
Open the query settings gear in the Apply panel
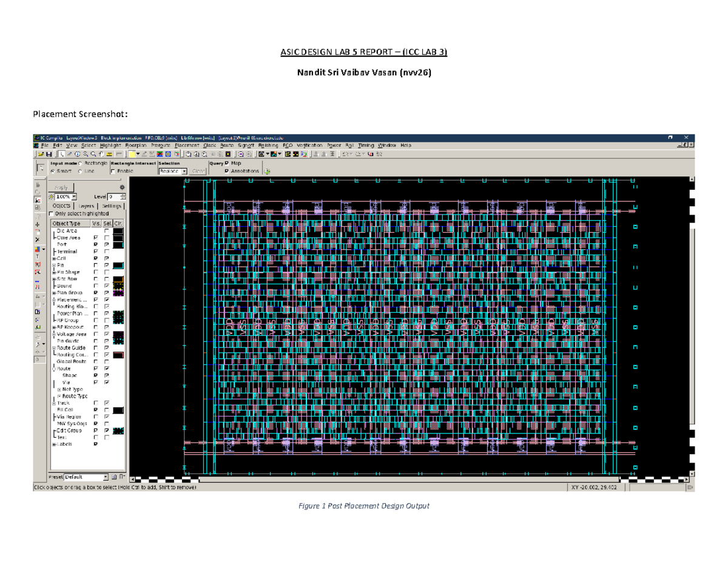(x=123, y=188)
